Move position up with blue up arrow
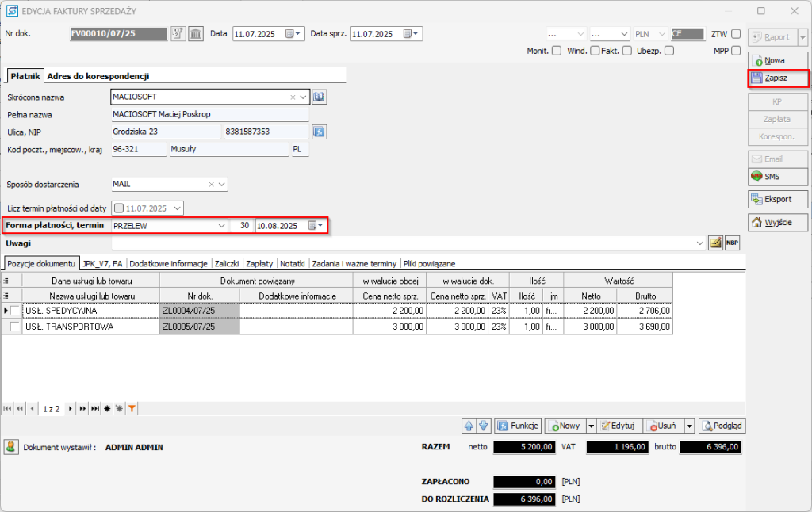 469,426
